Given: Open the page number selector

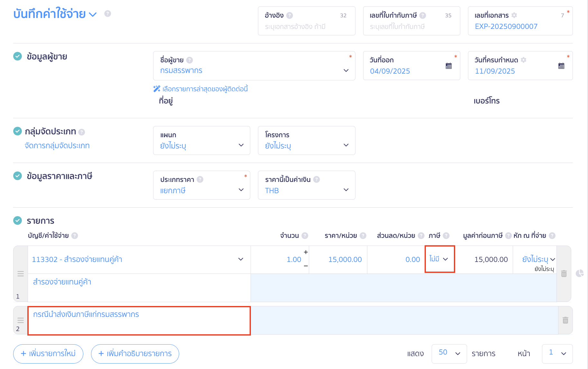Looking at the screenshot, I should 557,353.
